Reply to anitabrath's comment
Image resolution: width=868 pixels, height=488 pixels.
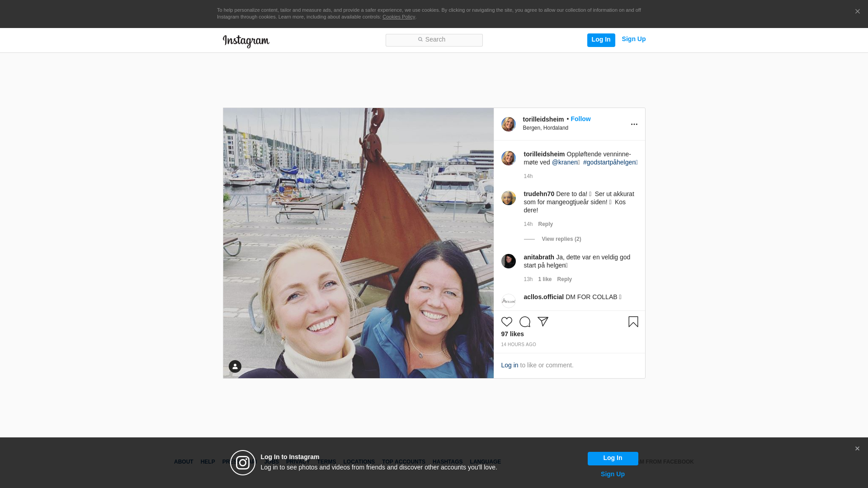[564, 279]
